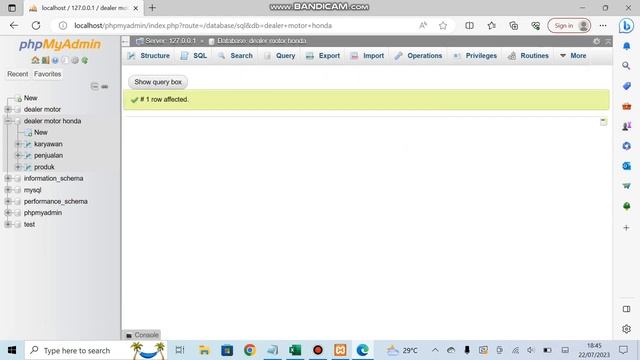Expand the produk table node
The height and width of the screenshot is (360, 640).
coord(18,167)
